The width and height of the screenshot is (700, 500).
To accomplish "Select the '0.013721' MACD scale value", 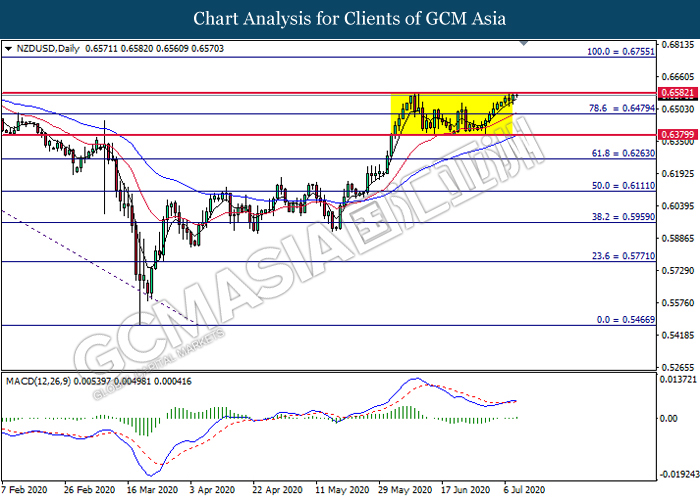I will tap(679, 379).
